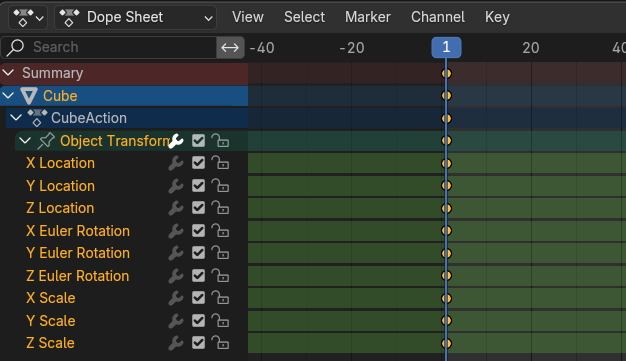Toggle modifiers wrench on X Location

[176, 163]
